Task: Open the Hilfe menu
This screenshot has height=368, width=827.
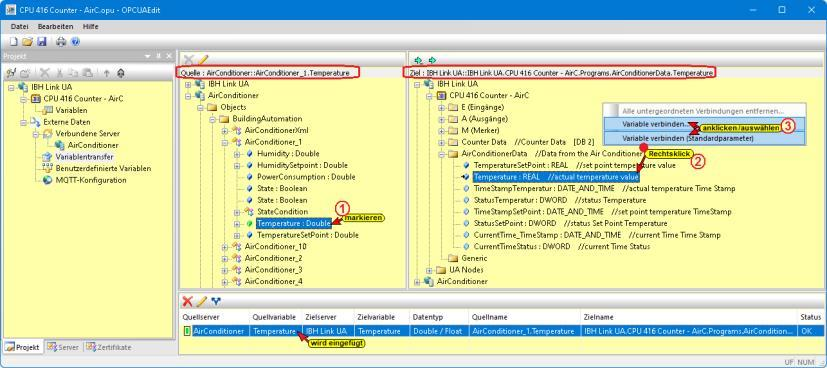Action: pos(91,26)
